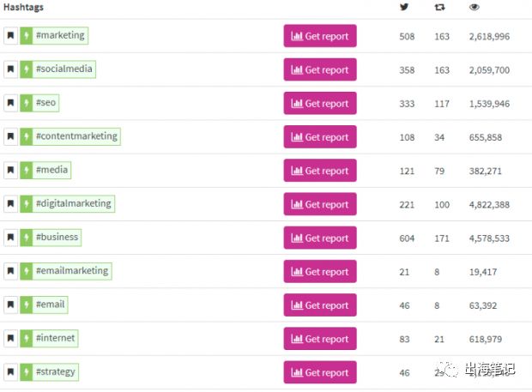
Task: Click the green lightning icon for #media
Action: click(x=26, y=171)
